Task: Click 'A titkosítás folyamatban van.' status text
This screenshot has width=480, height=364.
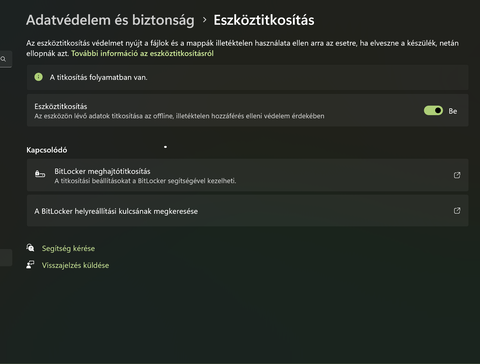Action: [x=98, y=77]
